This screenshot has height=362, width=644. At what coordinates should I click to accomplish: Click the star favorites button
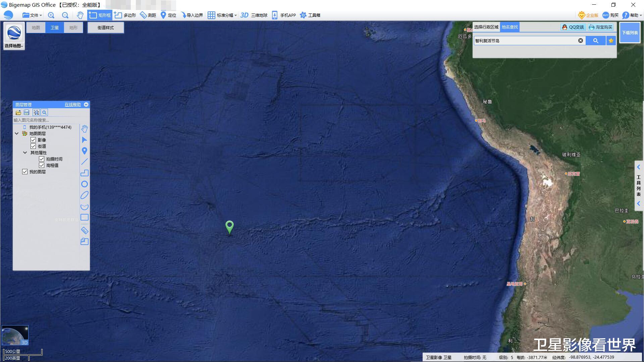click(611, 41)
